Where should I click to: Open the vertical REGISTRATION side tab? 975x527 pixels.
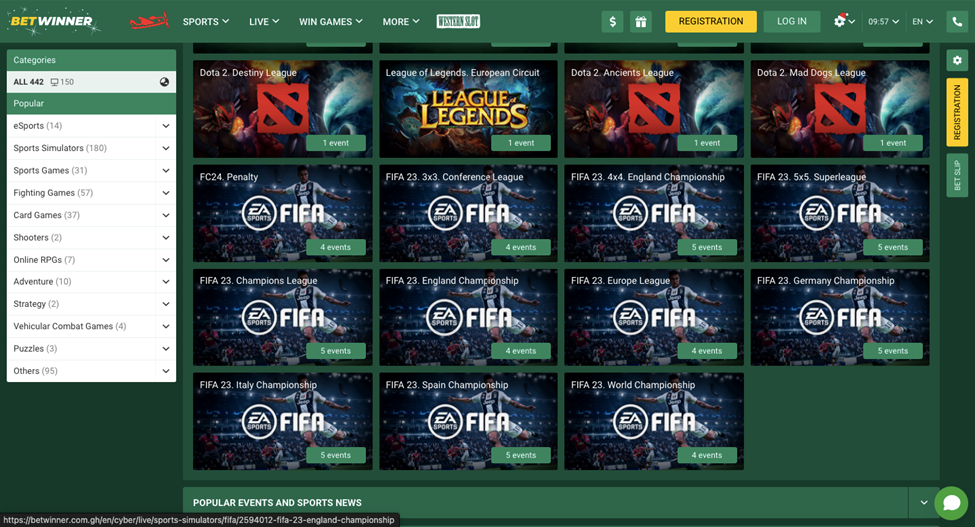click(x=957, y=112)
